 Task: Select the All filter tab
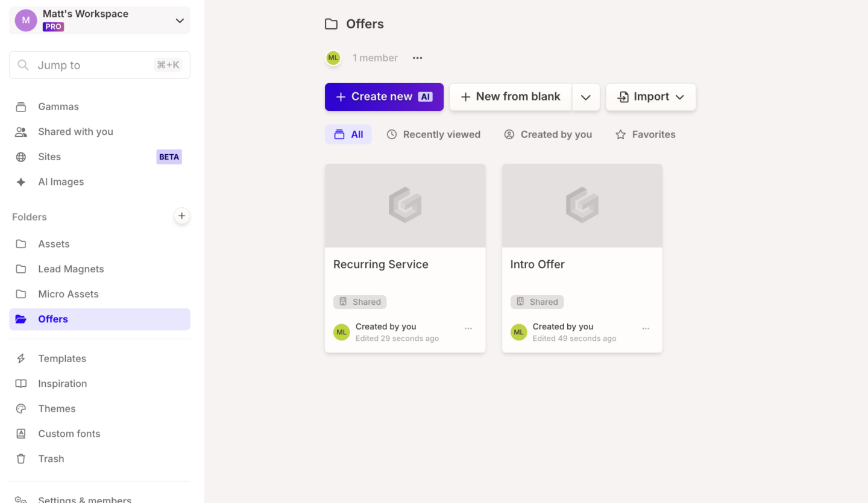click(348, 134)
